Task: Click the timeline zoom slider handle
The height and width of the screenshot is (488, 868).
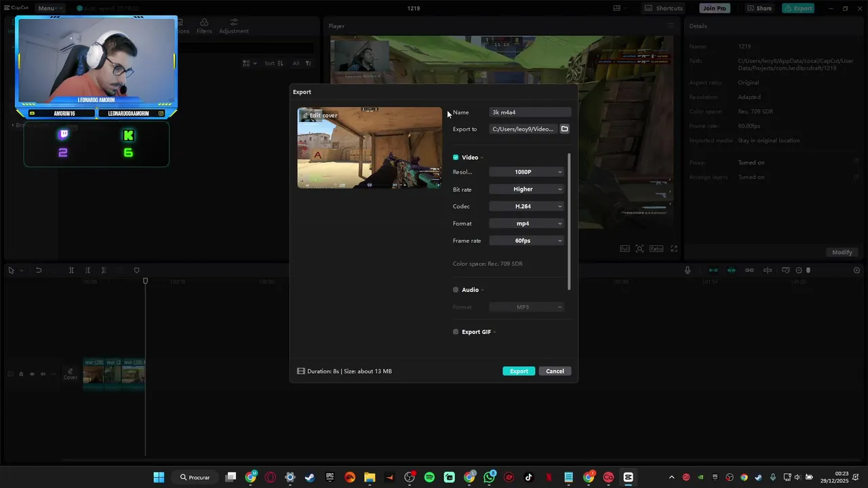Action: [x=808, y=270]
